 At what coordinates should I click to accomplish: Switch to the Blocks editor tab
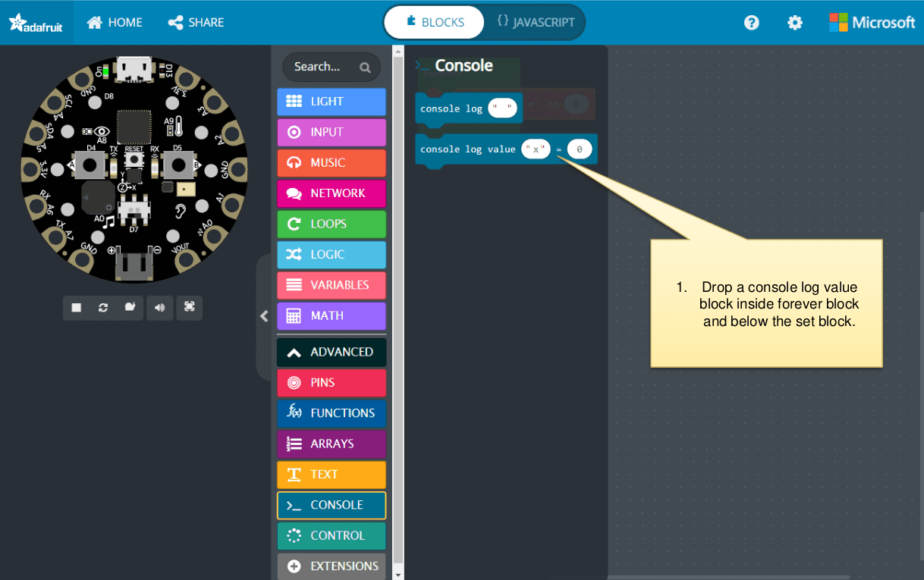click(x=435, y=22)
